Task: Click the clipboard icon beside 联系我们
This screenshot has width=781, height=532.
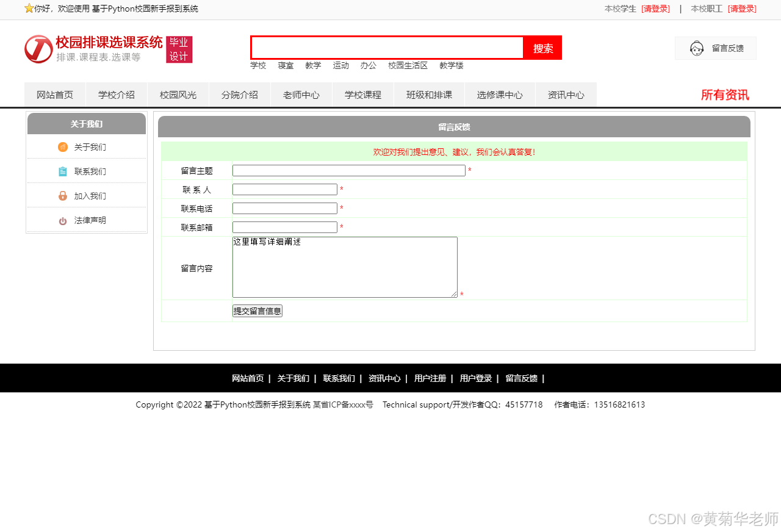Action: coord(63,171)
